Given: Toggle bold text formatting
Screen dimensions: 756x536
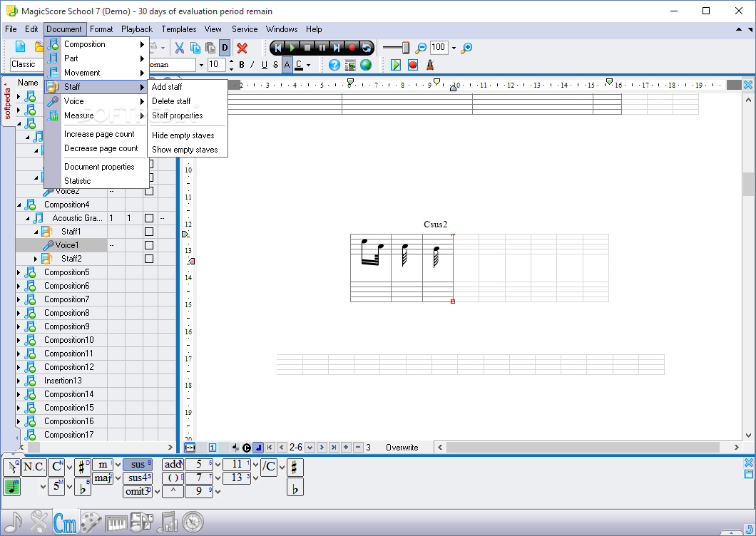Looking at the screenshot, I should click(242, 65).
